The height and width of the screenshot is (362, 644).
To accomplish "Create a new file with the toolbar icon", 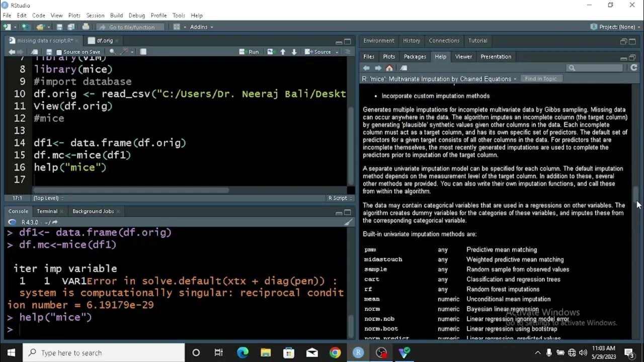I will pyautogui.click(x=7, y=27).
